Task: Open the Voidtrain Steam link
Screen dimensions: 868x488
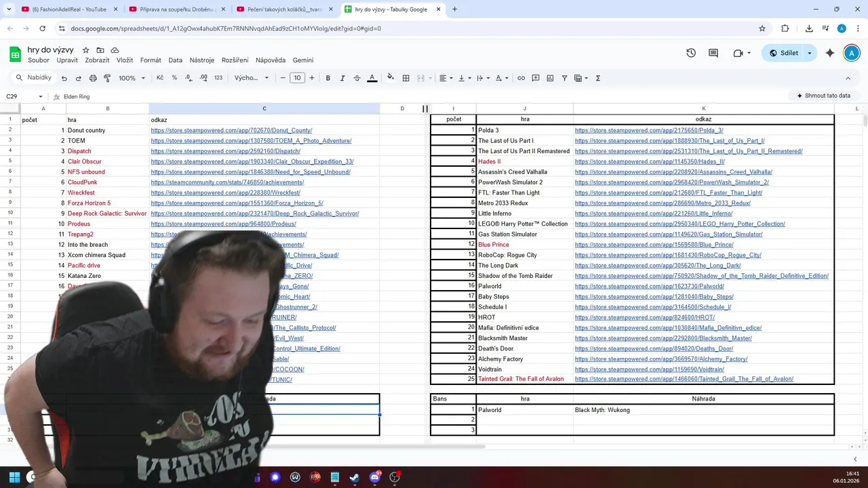Action: tap(650, 369)
